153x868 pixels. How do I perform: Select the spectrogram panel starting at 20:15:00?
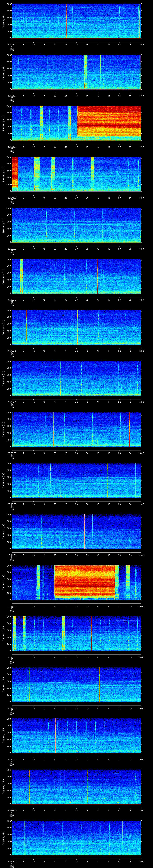77,736
